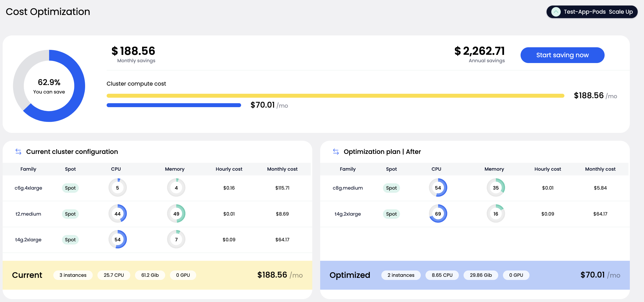644x302 pixels.
Task: Click the 25.7 CPU chip
Action: pyautogui.click(x=114, y=275)
